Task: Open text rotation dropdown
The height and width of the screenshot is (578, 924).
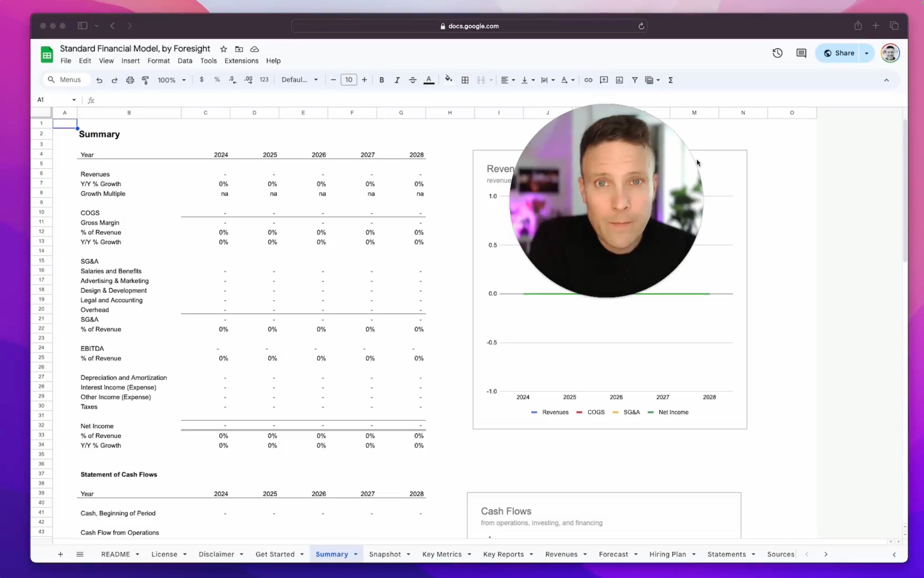Action: (x=568, y=80)
